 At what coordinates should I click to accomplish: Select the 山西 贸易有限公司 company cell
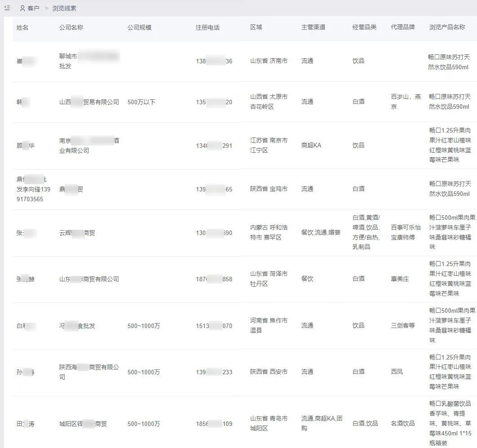[x=89, y=102]
